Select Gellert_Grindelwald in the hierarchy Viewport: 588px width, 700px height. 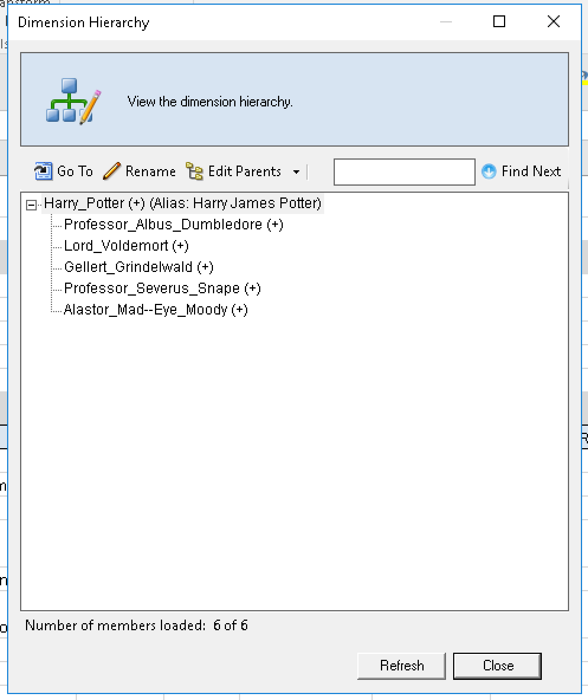138,267
